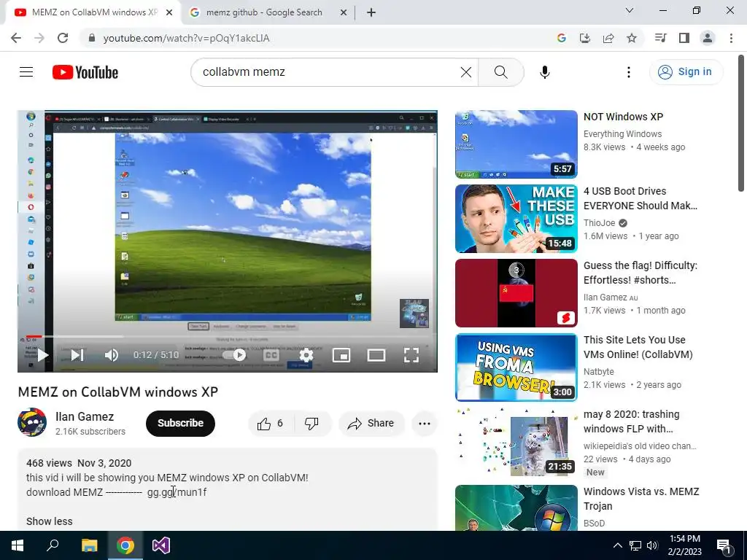Go to YouTube home via logo
Screen dimensions: 747x560
click(85, 72)
